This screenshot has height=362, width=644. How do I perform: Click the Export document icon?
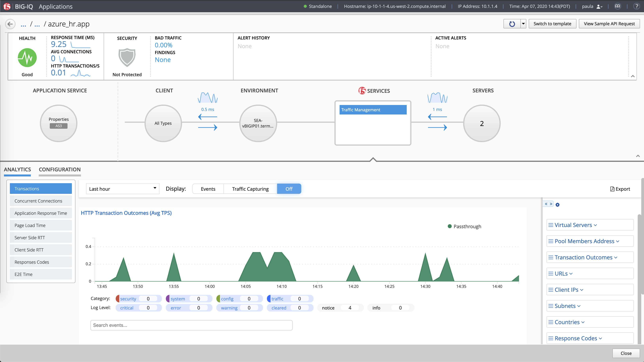point(612,189)
